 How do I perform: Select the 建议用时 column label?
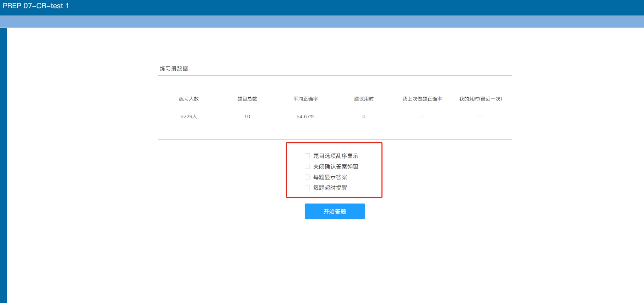pyautogui.click(x=364, y=99)
